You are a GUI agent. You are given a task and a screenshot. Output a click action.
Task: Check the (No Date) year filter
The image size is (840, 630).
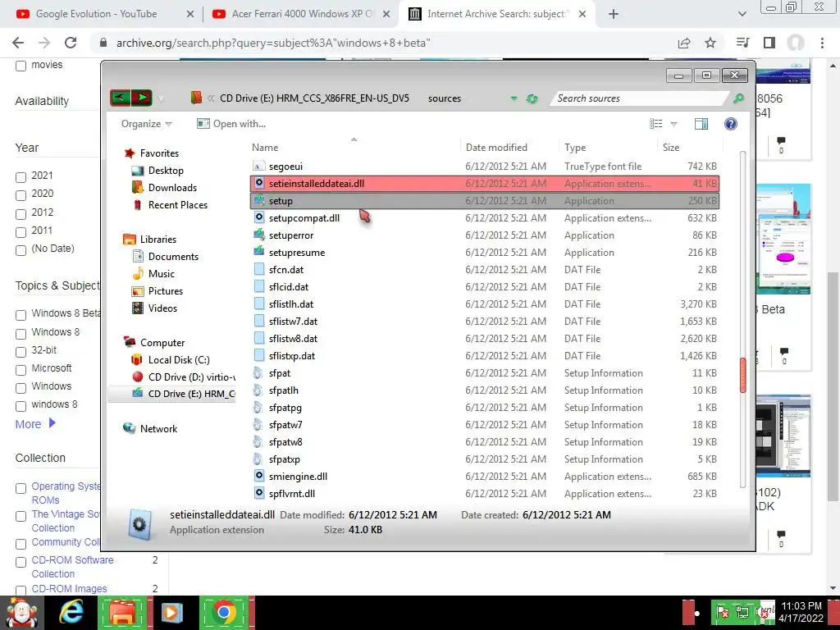[21, 250]
